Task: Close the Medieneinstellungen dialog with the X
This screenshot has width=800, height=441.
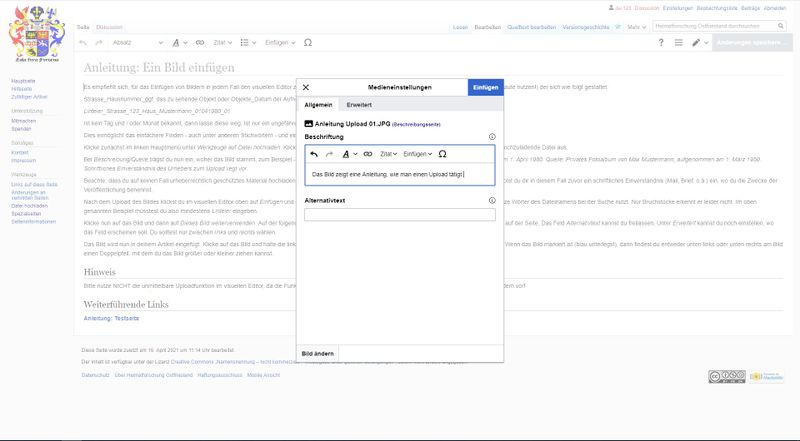Action: (306, 88)
